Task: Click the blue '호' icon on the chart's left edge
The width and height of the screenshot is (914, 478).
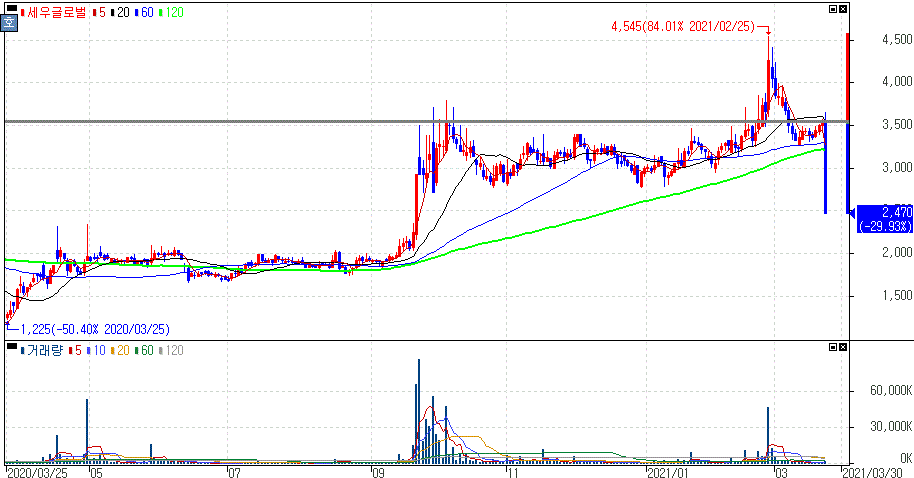Action: tap(9, 23)
